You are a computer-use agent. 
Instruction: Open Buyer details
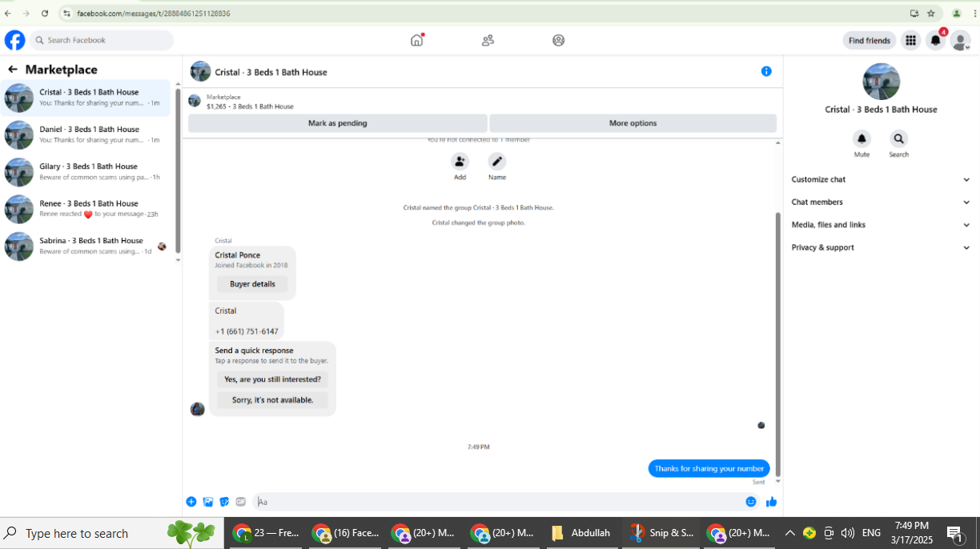coord(252,284)
